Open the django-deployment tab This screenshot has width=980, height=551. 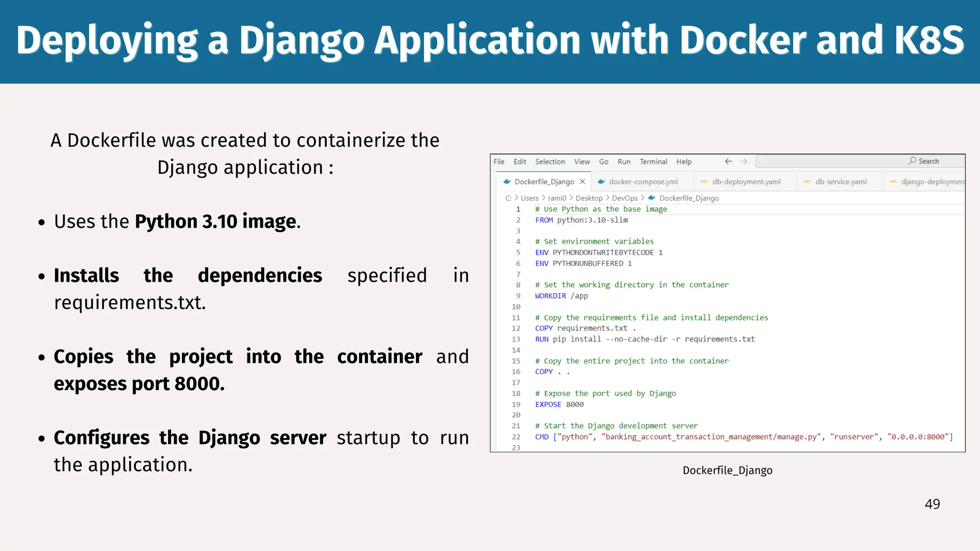point(932,182)
